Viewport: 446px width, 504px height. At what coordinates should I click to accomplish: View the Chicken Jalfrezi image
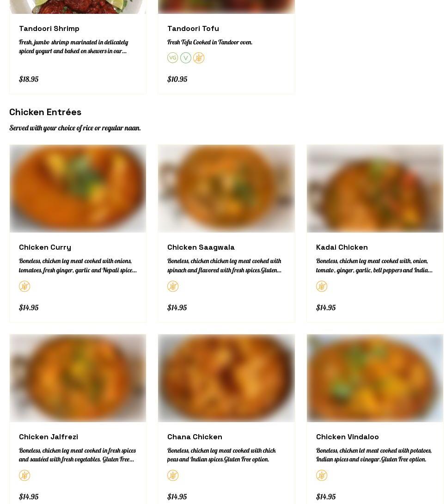click(78, 378)
